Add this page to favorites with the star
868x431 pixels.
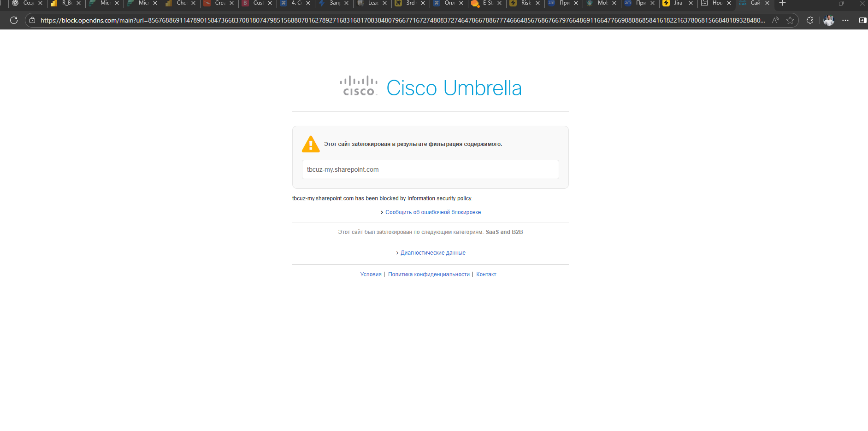pos(790,20)
